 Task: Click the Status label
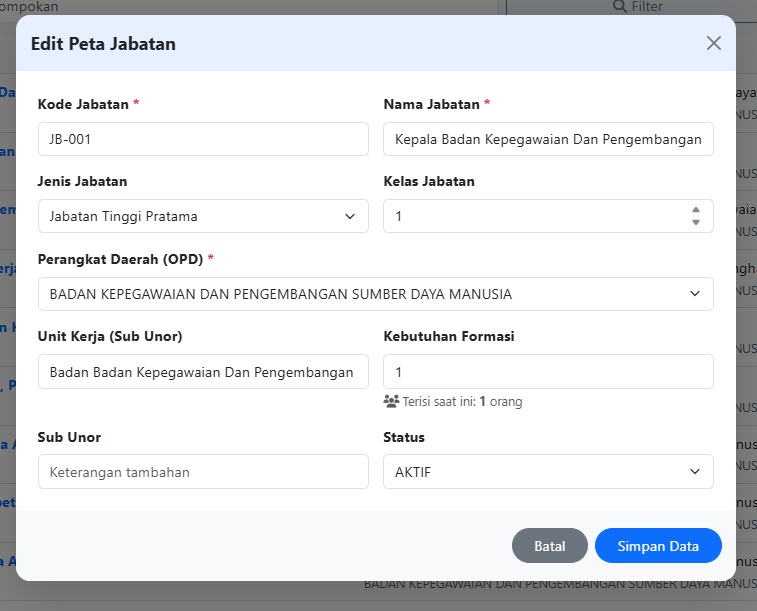click(404, 437)
